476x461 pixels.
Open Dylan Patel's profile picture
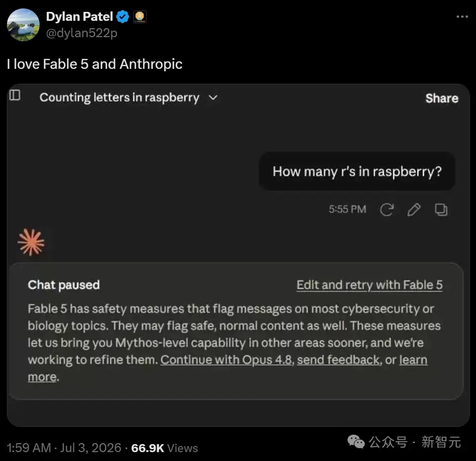[23, 25]
